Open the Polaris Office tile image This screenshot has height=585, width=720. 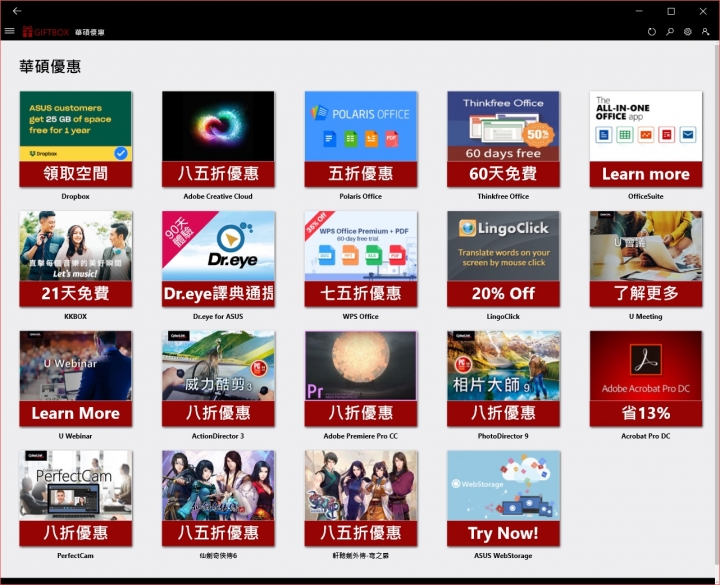point(361,126)
